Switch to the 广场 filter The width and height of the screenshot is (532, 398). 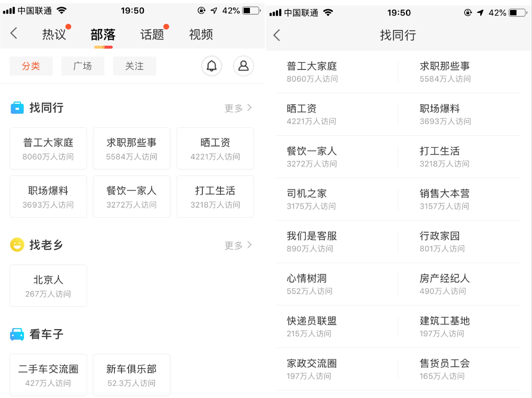coord(83,66)
